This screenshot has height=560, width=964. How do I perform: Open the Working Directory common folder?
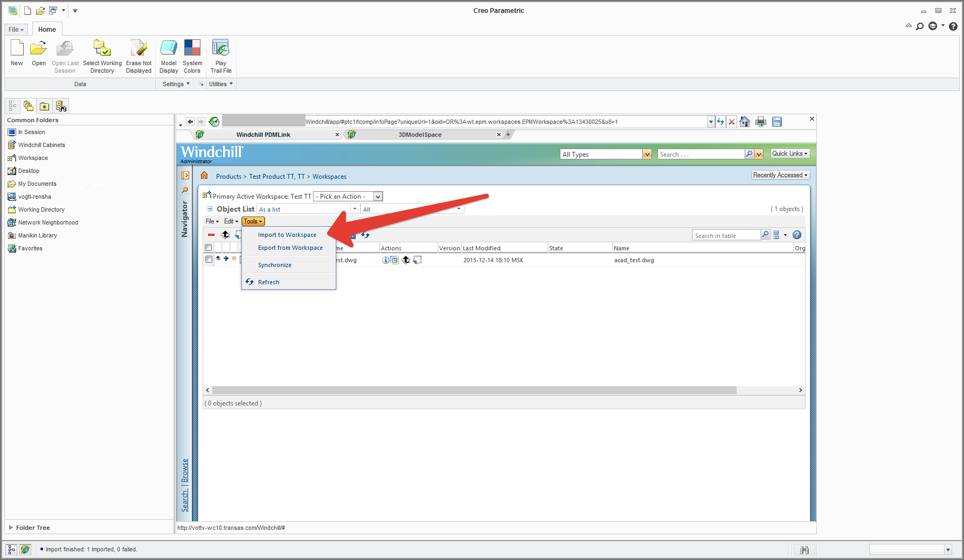(x=41, y=209)
